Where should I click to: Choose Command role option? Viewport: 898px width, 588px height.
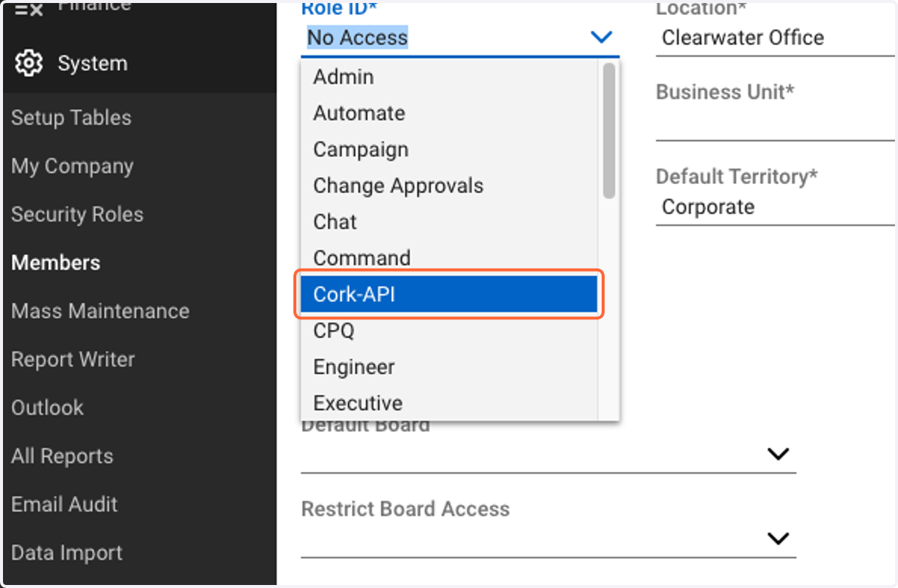click(x=449, y=258)
